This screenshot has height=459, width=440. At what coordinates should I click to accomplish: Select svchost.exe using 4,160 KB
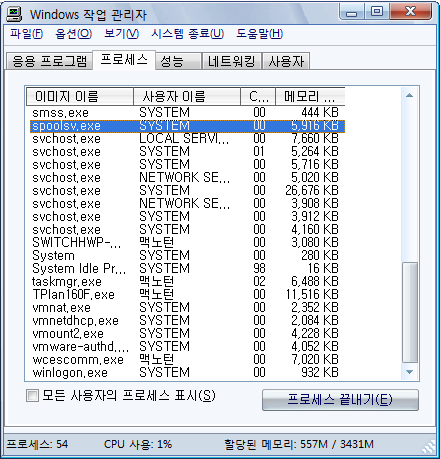click(x=186, y=230)
